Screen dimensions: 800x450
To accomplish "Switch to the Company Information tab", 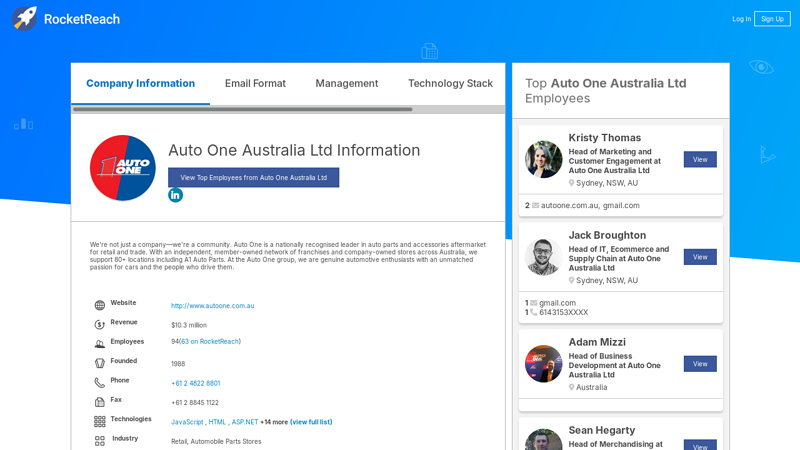I will point(140,83).
